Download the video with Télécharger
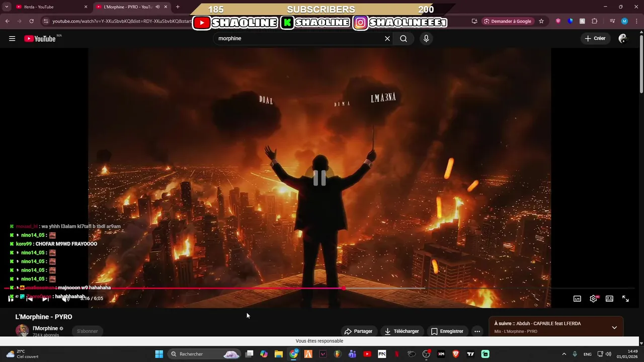Viewport: 644px width, 362px height. [x=401, y=331]
